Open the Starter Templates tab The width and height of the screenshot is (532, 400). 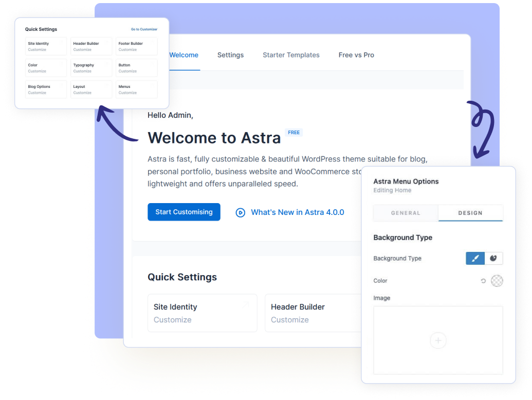(x=291, y=55)
